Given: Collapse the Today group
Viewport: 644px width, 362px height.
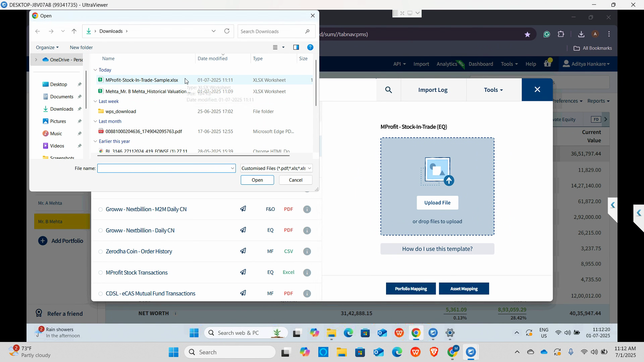Looking at the screenshot, I should click(95, 70).
